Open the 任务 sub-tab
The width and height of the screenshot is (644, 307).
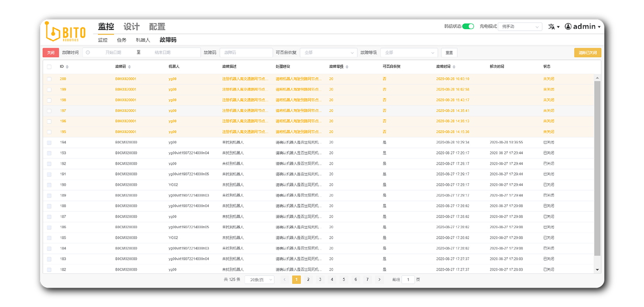[x=122, y=40]
